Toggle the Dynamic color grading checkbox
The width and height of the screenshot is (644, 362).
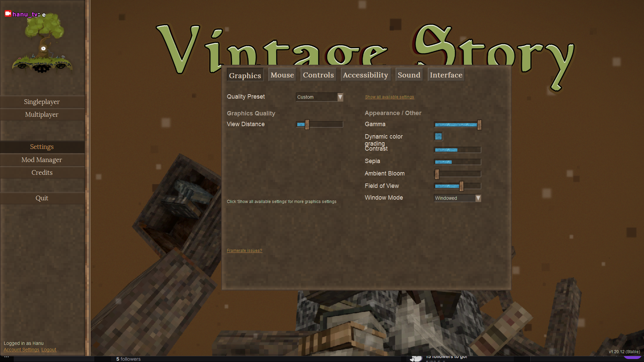[438, 136]
